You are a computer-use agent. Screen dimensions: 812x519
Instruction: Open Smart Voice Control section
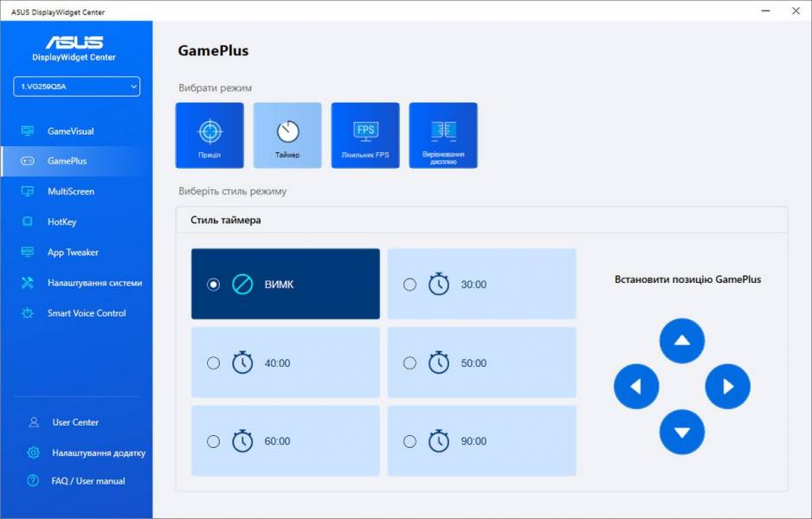(x=86, y=313)
